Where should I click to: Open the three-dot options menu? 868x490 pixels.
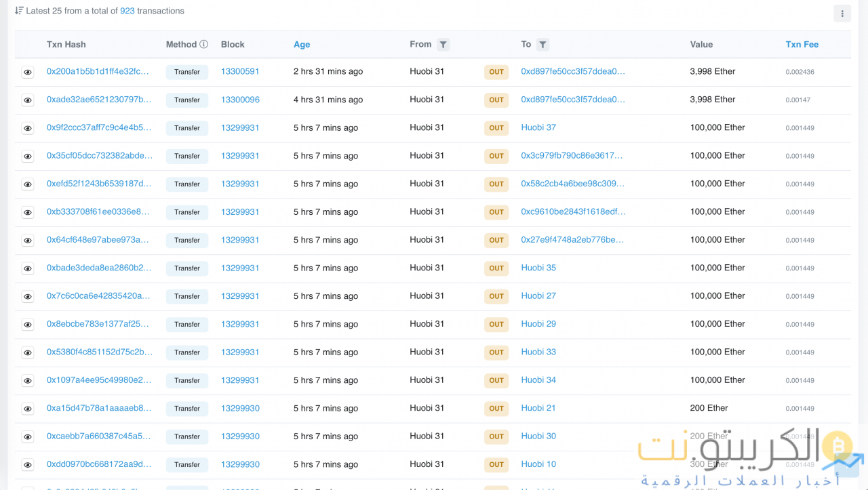coord(842,14)
